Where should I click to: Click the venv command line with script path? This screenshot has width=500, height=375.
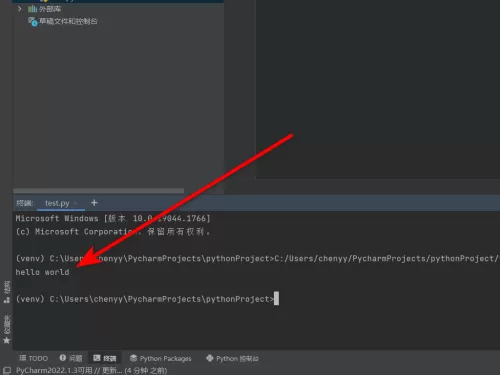point(257,258)
